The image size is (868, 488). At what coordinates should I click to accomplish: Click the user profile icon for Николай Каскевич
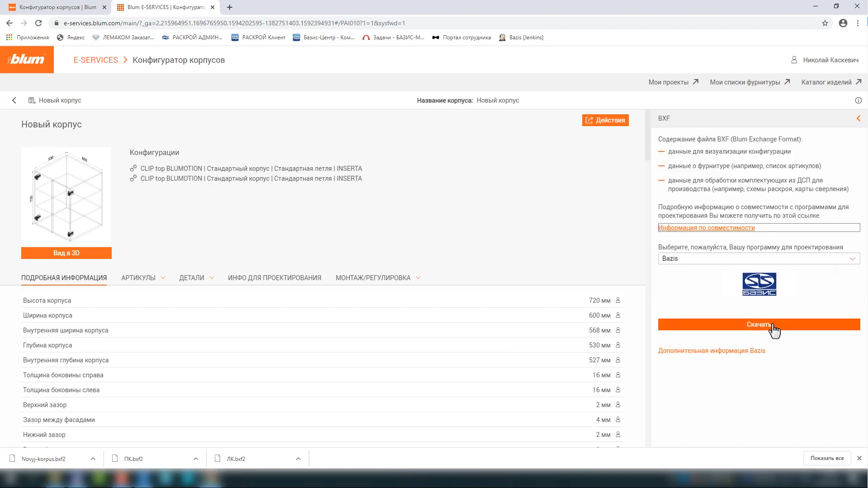794,60
